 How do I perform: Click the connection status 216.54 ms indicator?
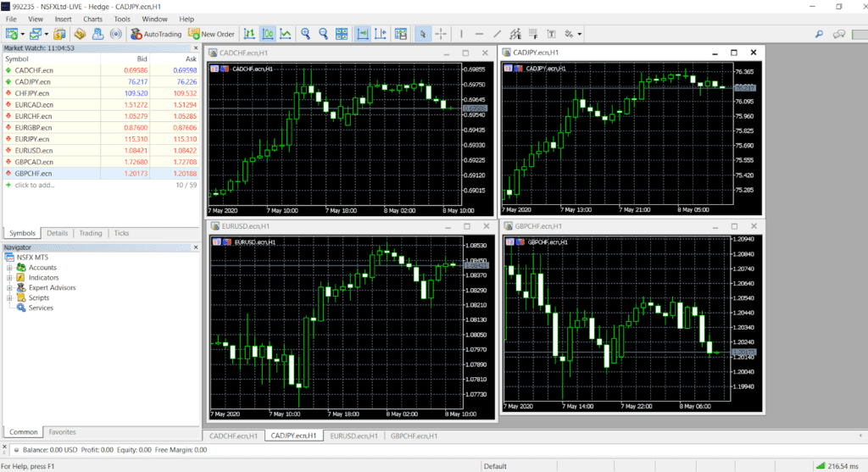(838, 466)
